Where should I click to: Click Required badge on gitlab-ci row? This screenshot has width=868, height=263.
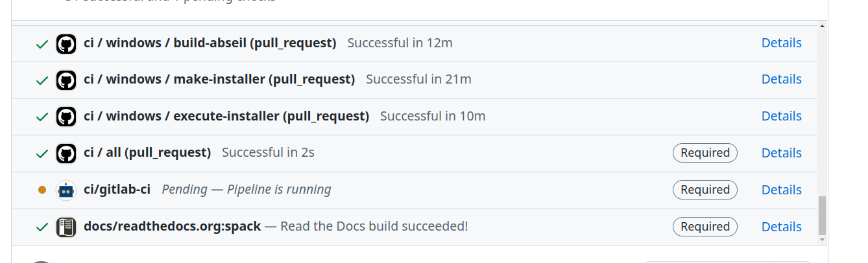point(705,190)
